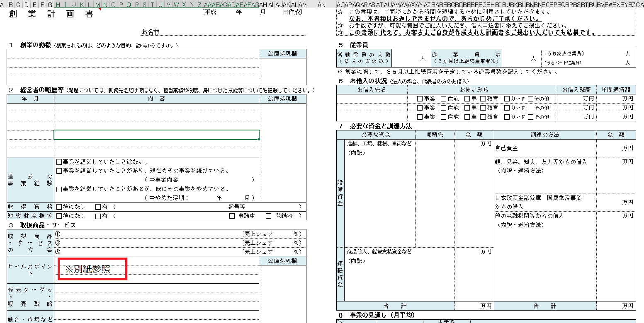Tick "有" checkbox in 知的財産権等 row
The image size is (644, 323).
coord(98,216)
